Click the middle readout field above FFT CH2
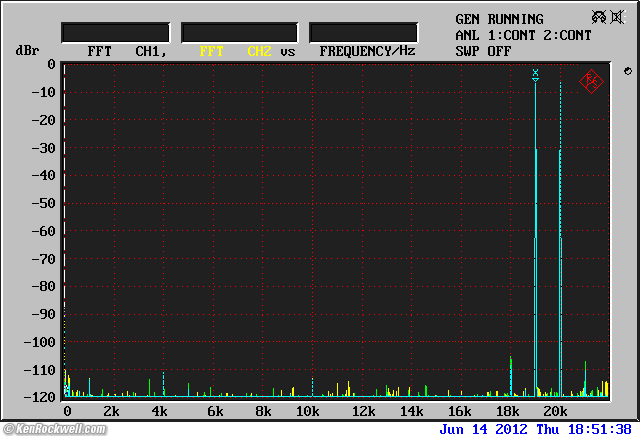 click(239, 32)
